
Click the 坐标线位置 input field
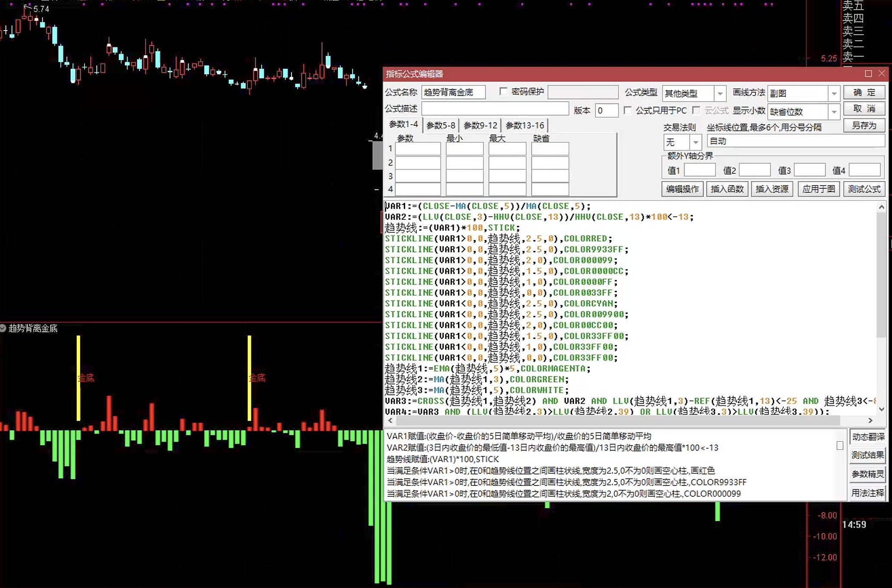[796, 141]
